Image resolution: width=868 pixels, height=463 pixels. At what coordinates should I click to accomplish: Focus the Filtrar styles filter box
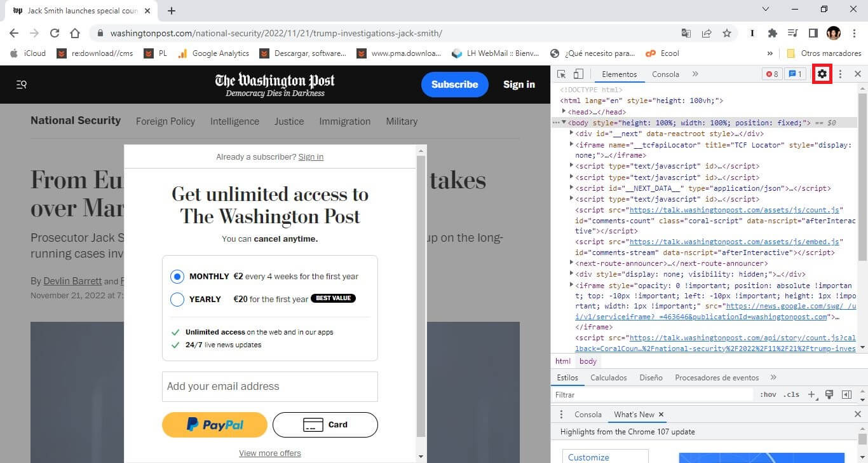point(653,395)
